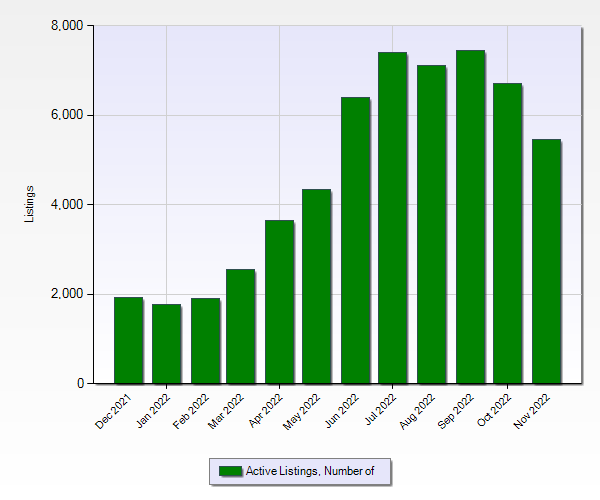Click the tallest bar, Sep 2022
This screenshot has height=500, width=600.
click(469, 217)
